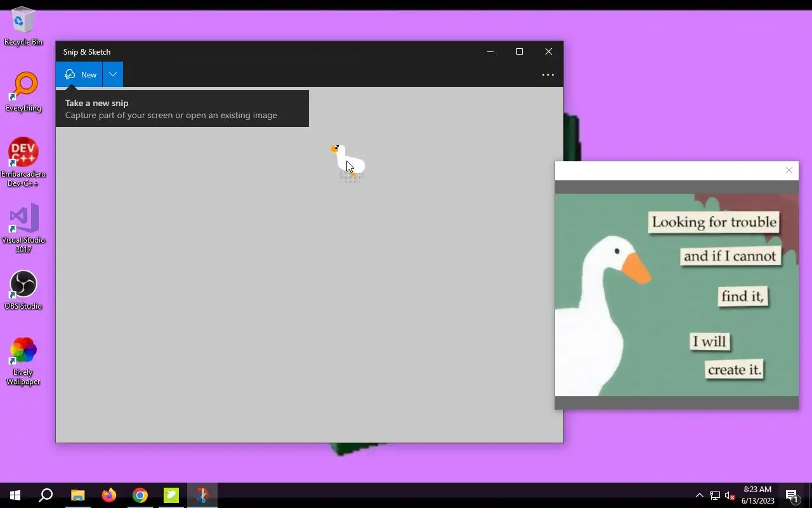Click the Snip & Sketch title text
Image resolution: width=812 pixels, height=508 pixels.
pos(87,52)
